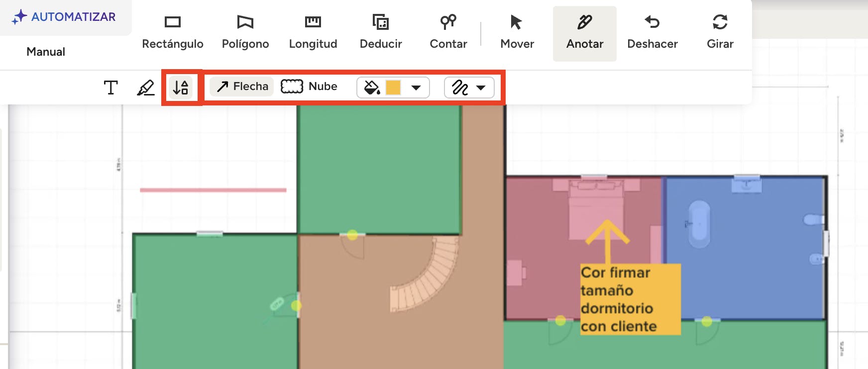868x369 pixels.
Task: Toggle the shapes sort-order annotation tool
Action: [x=181, y=88]
